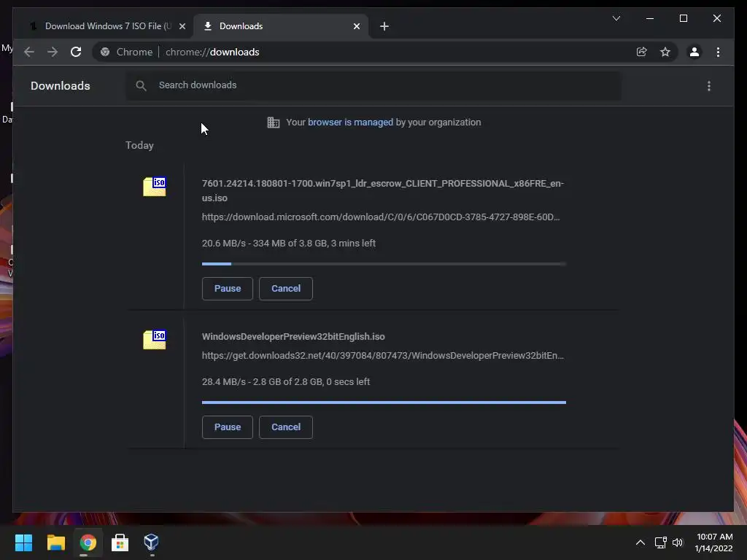
Task: Click the network tray icon
Action: (x=660, y=542)
